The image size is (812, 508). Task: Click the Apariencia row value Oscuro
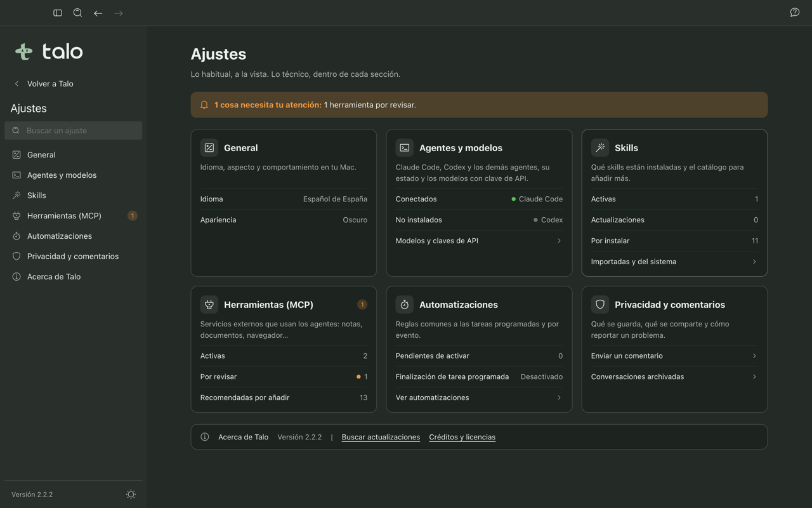pos(355,220)
